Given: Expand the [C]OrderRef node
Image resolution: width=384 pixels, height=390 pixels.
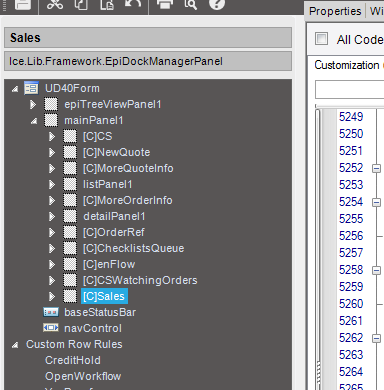Looking at the screenshot, I should [52, 233].
